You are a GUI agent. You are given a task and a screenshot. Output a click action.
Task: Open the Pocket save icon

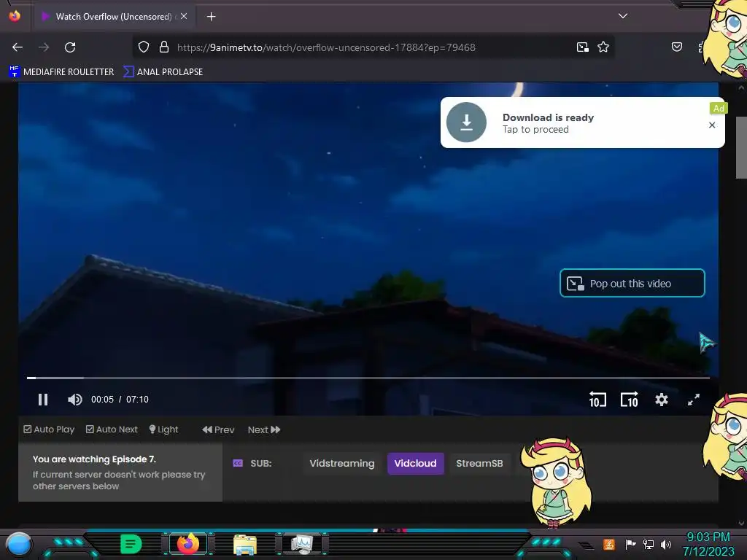click(676, 47)
